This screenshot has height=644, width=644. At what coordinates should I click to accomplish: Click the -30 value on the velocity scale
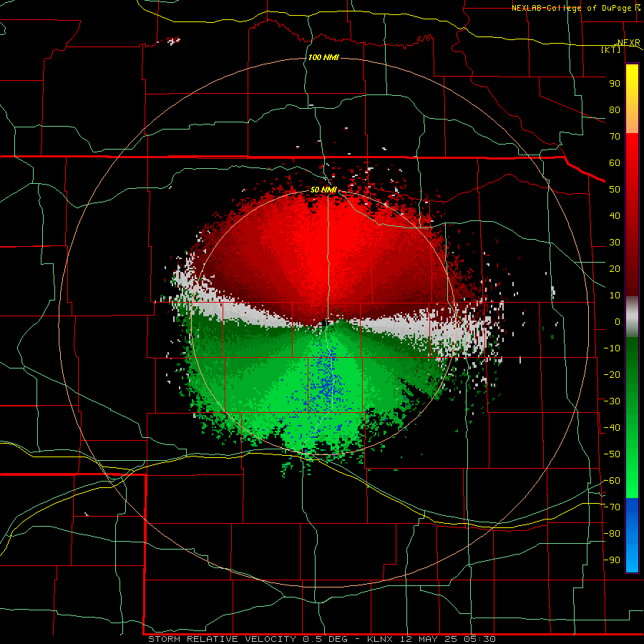coord(612,401)
